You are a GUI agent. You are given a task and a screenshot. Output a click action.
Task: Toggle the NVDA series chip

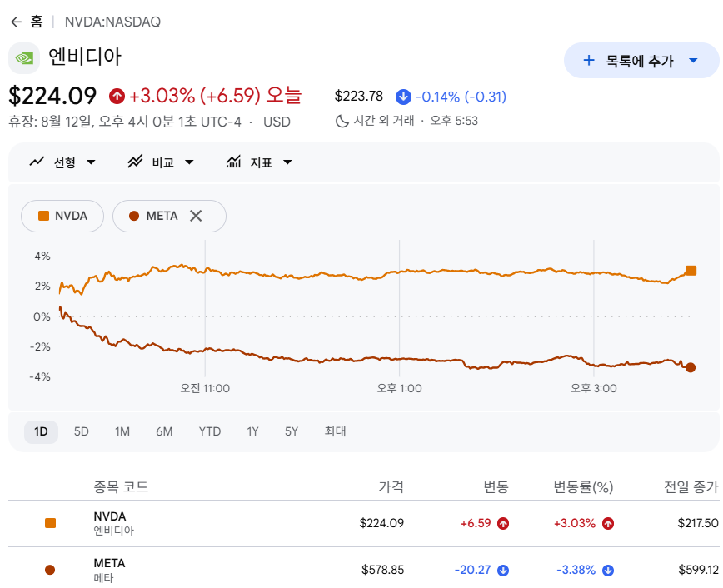click(62, 216)
